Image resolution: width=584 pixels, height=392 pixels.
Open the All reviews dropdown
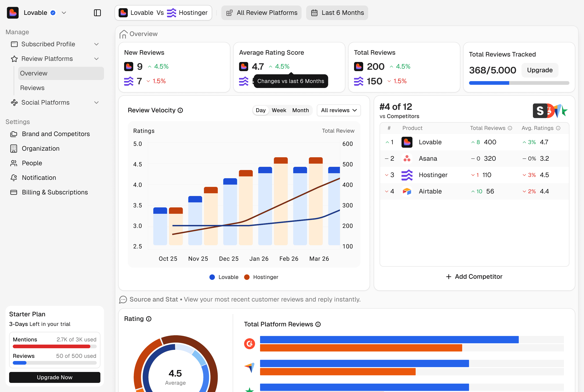[339, 110]
